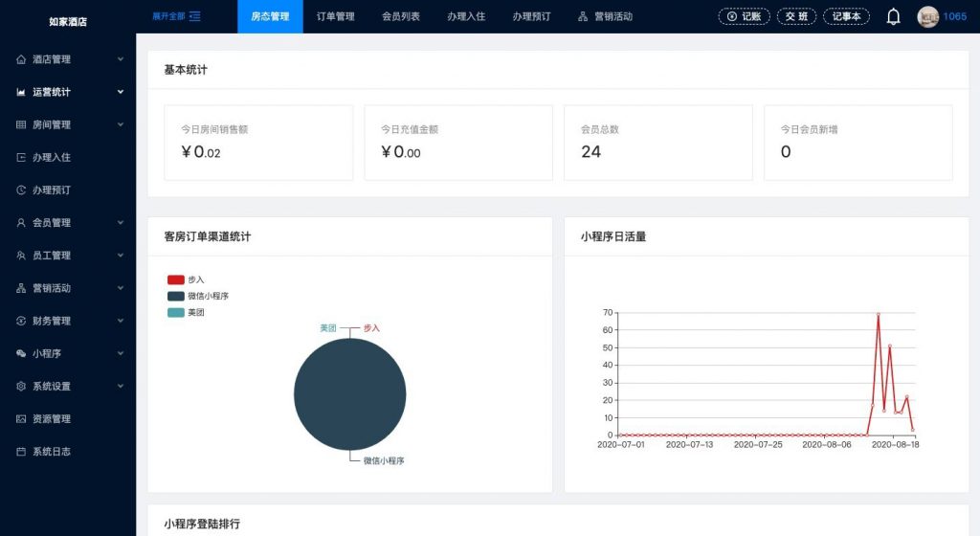980x536 pixels.
Task: Select 资源管理 in the sidebar
Action: click(68, 418)
